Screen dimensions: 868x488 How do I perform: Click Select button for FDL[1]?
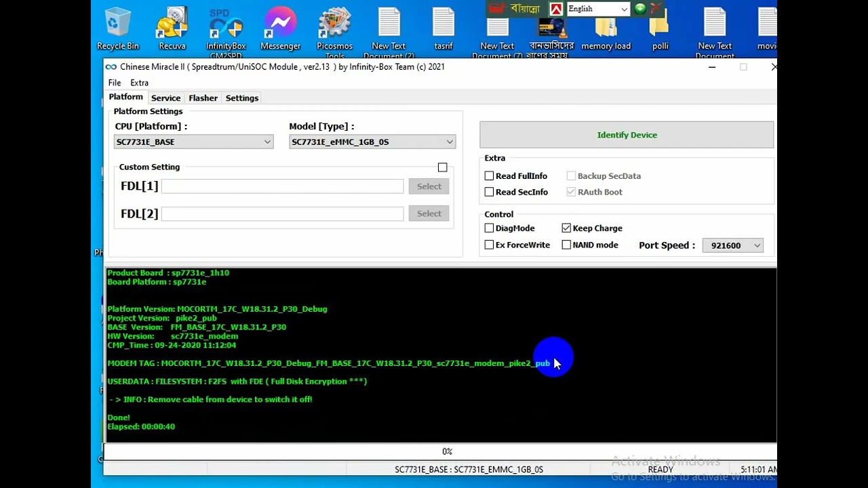pos(429,186)
